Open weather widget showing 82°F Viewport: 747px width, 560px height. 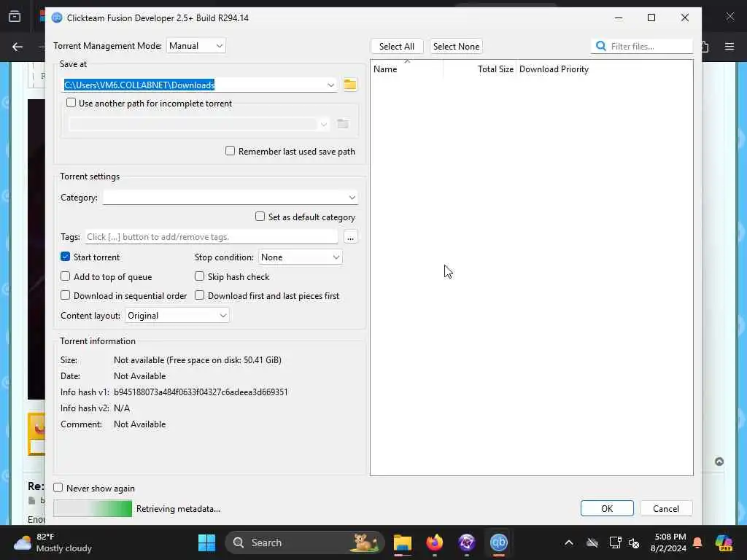coord(53,542)
